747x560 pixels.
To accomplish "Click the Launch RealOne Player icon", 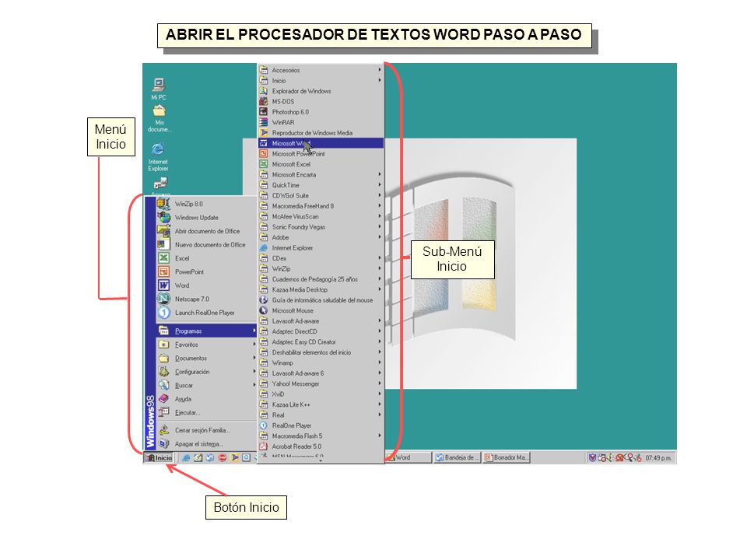I will coord(163,313).
